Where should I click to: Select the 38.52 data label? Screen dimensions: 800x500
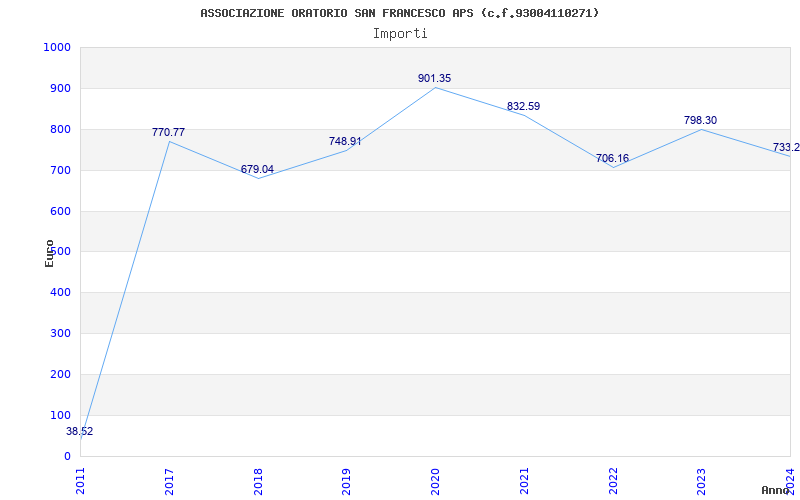pyautogui.click(x=80, y=432)
